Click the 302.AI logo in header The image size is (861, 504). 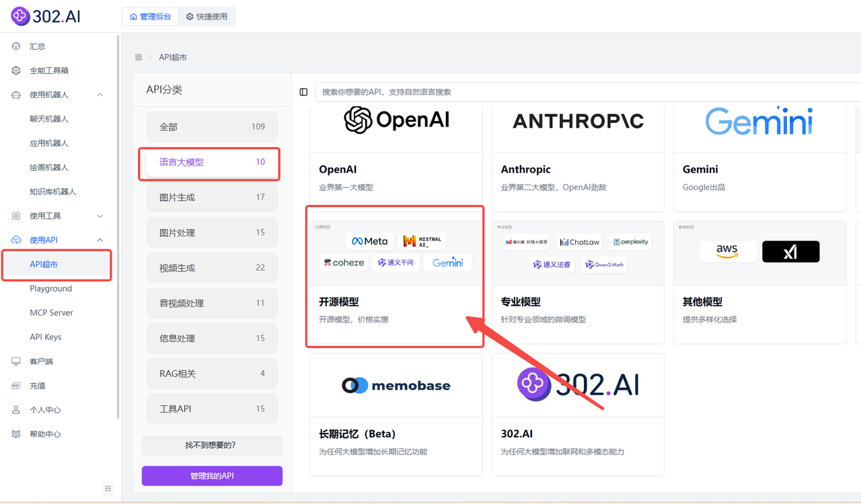click(x=46, y=16)
